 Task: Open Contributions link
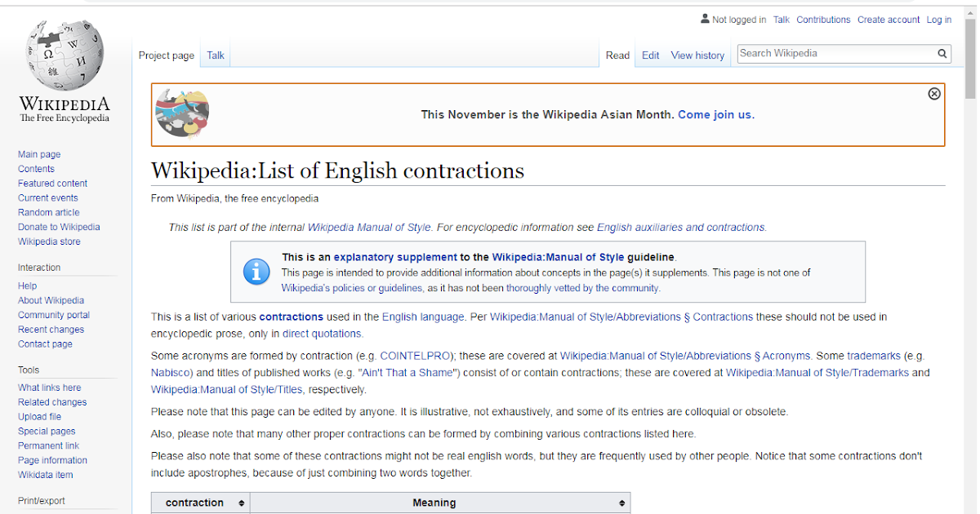pyautogui.click(x=823, y=20)
